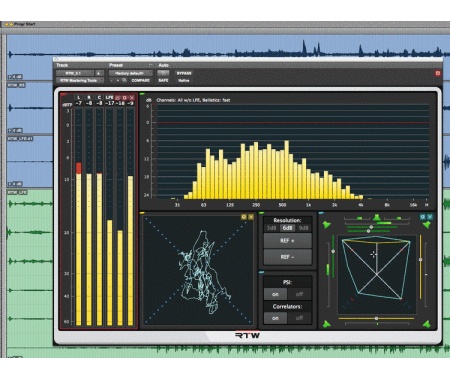Image resolution: width=450 pixels, height=380 pixels.
Task: Click the red target button at plugin header right
Action: 438,73
